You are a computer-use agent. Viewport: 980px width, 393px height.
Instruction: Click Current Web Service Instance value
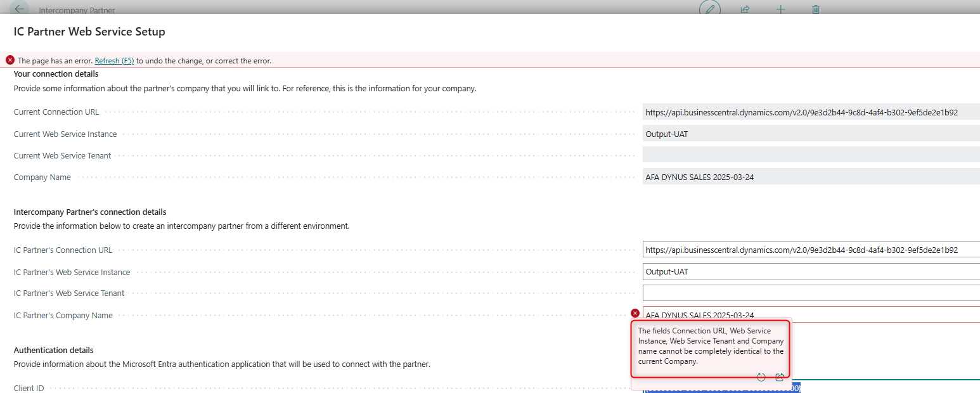click(x=810, y=134)
